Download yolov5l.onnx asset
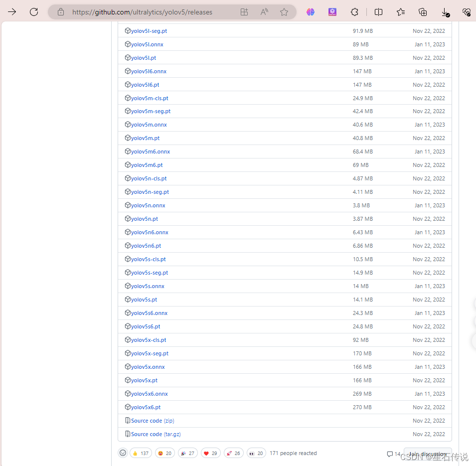The width and height of the screenshot is (476, 466). 147,45
